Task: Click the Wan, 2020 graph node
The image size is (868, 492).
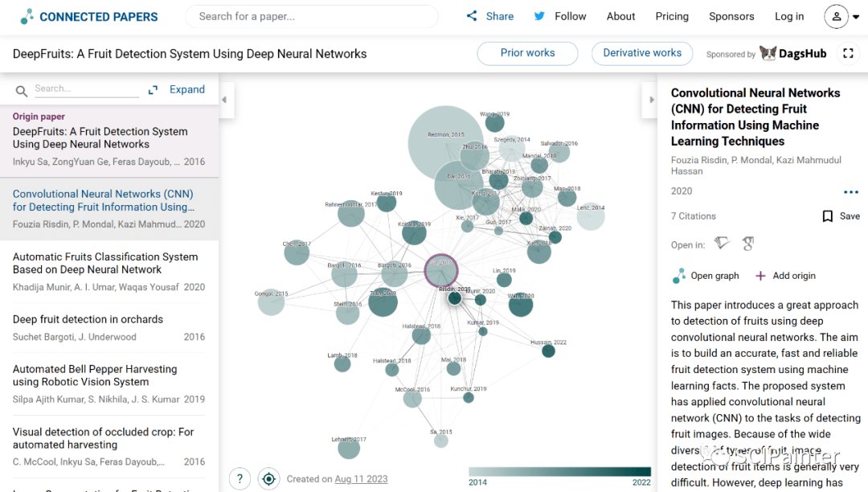Action: coord(521,305)
